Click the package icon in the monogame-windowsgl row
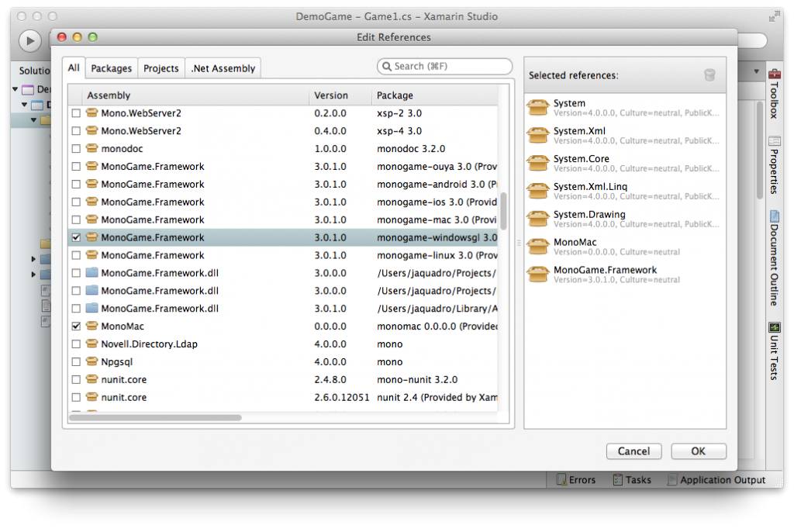The width and height of the screenshot is (794, 532). point(91,237)
